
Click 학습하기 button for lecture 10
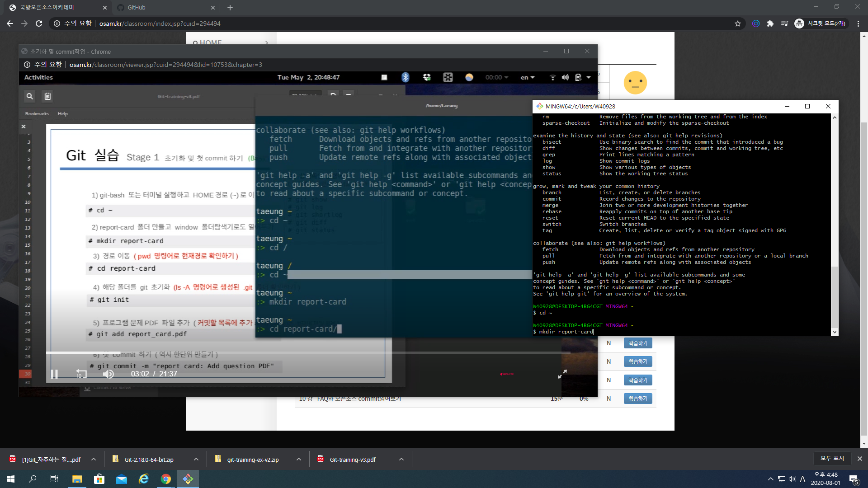tap(637, 399)
